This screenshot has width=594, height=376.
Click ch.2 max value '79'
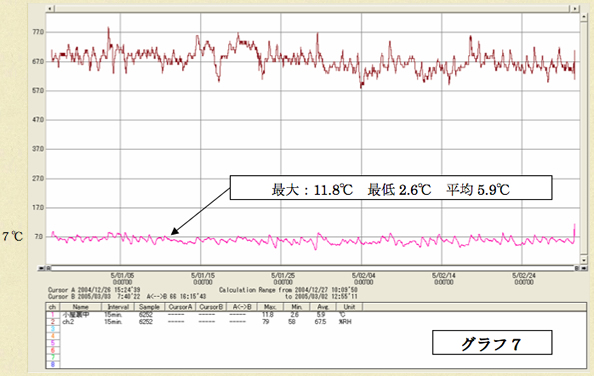click(x=266, y=322)
